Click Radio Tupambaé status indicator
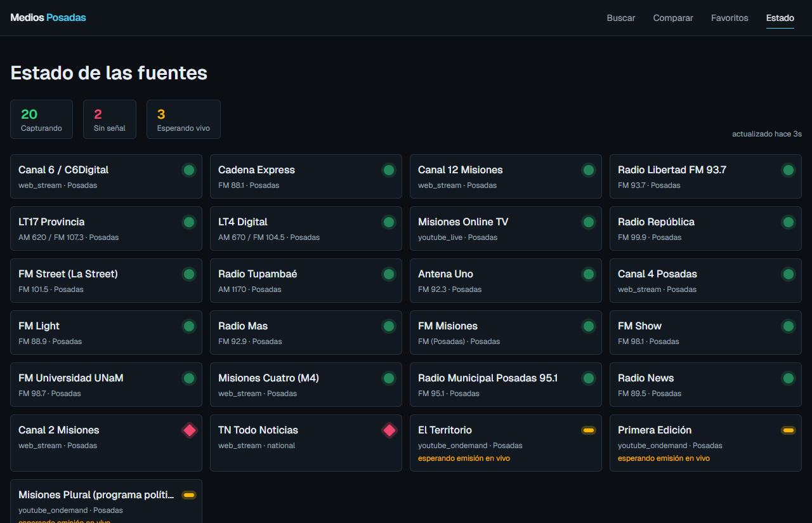This screenshot has height=523, width=812. pyautogui.click(x=389, y=274)
